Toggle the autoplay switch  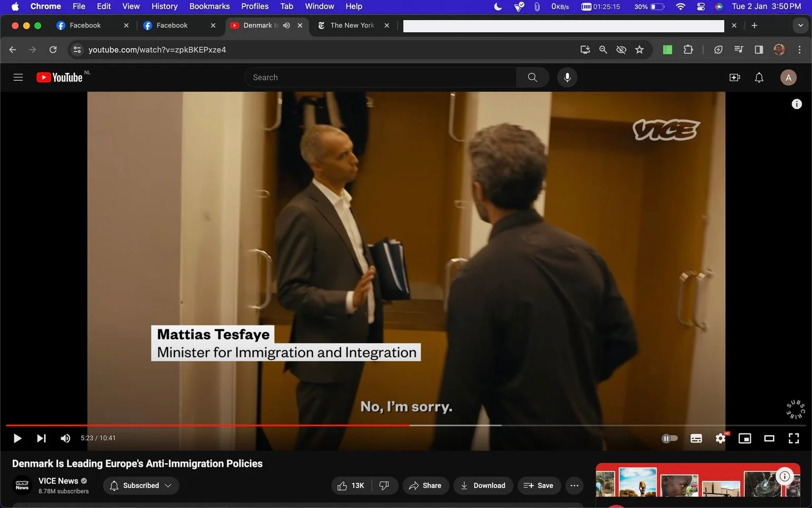pos(670,438)
